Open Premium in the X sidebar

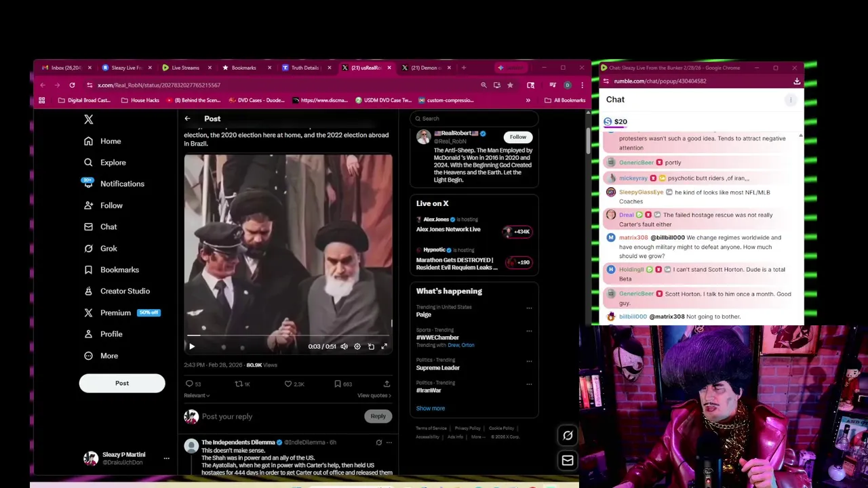point(121,312)
